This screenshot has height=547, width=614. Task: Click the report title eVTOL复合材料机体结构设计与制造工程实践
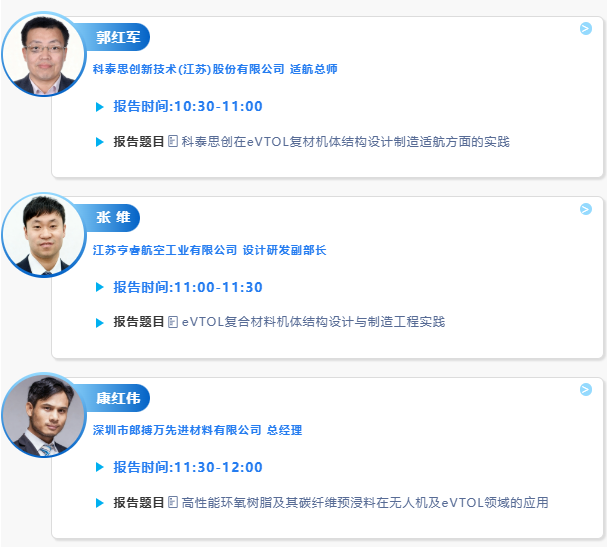pos(313,322)
